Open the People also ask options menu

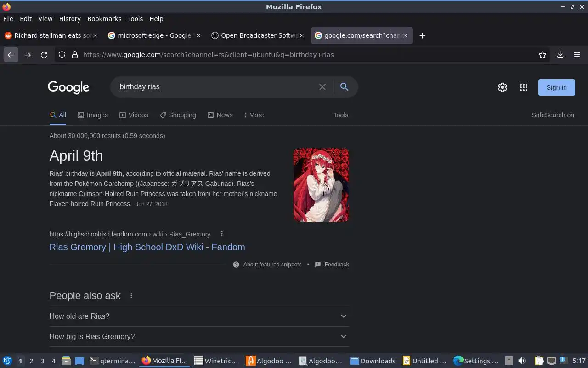(x=131, y=295)
